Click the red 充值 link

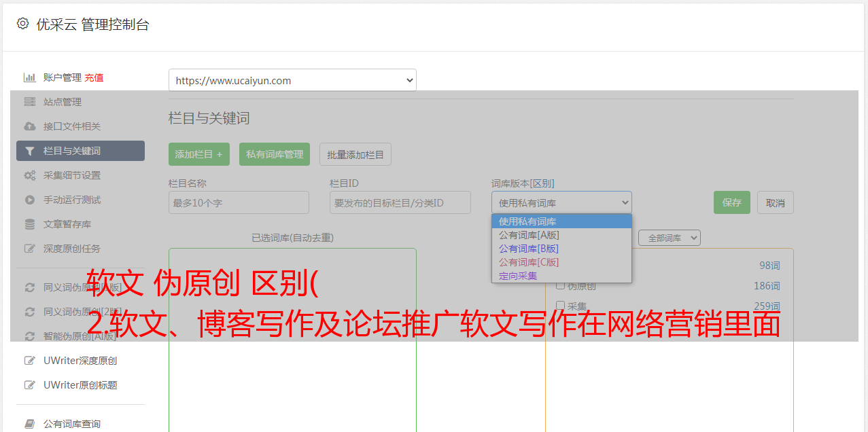94,77
